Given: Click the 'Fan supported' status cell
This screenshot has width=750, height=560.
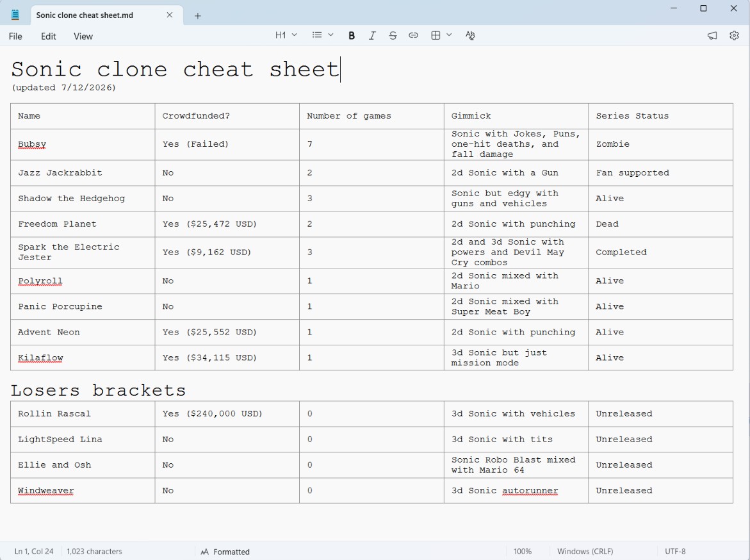Looking at the screenshot, I should (x=660, y=173).
